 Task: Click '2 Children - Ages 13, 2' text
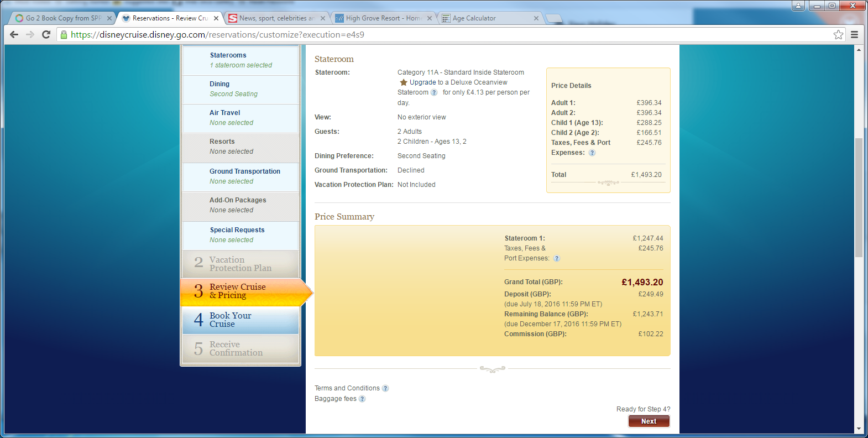coord(432,142)
